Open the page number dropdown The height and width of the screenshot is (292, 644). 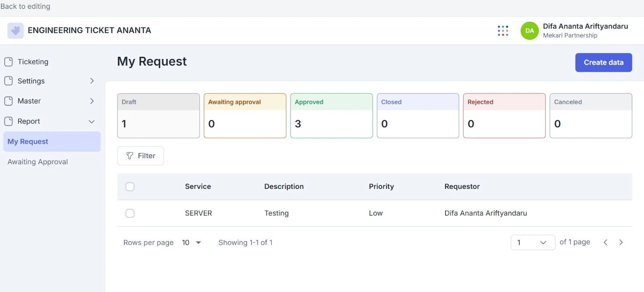(533, 242)
